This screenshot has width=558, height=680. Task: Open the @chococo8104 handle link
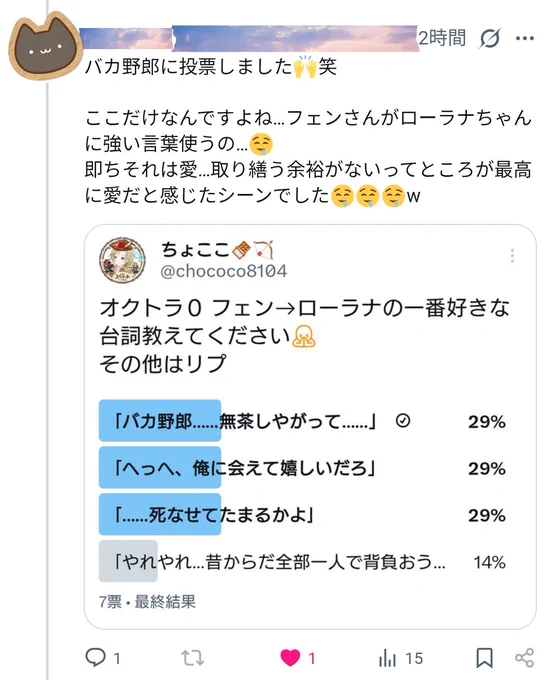pyautogui.click(x=223, y=271)
